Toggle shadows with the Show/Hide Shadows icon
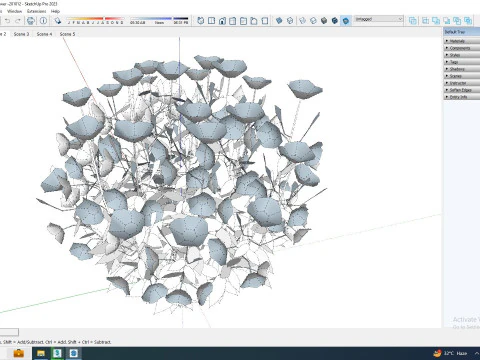Viewport: 480px width, 360px height. 58,21
